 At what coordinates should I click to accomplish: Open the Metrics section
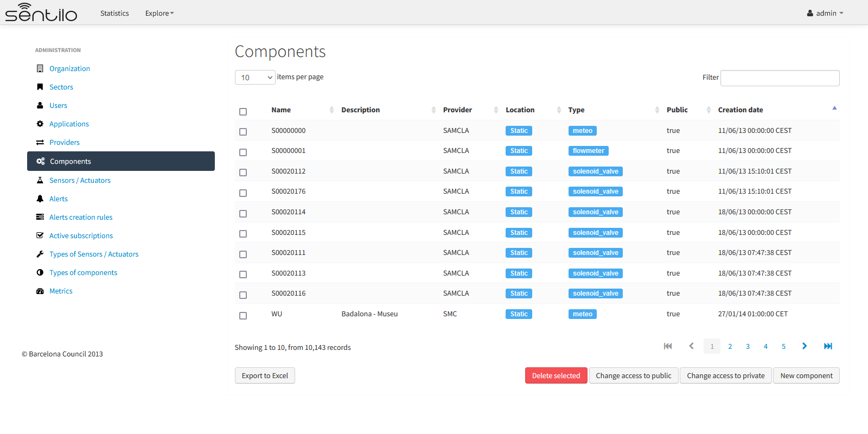point(61,291)
